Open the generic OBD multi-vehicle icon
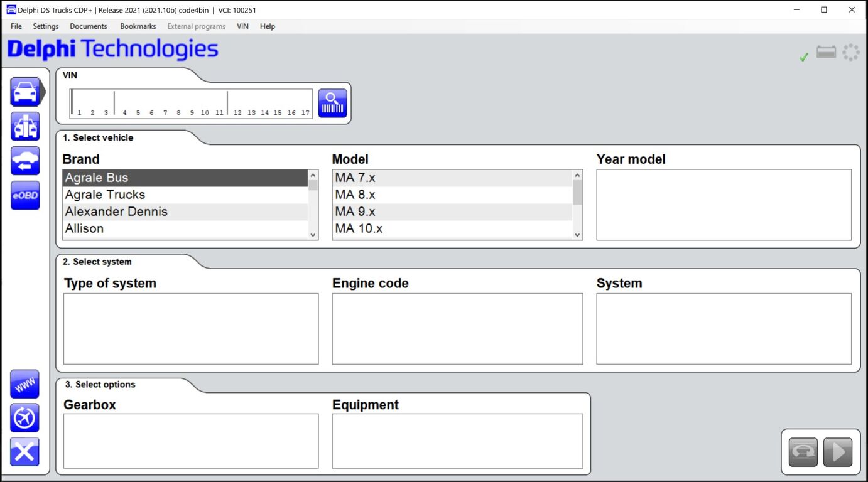Screen dimensions: 868x482 25,126
